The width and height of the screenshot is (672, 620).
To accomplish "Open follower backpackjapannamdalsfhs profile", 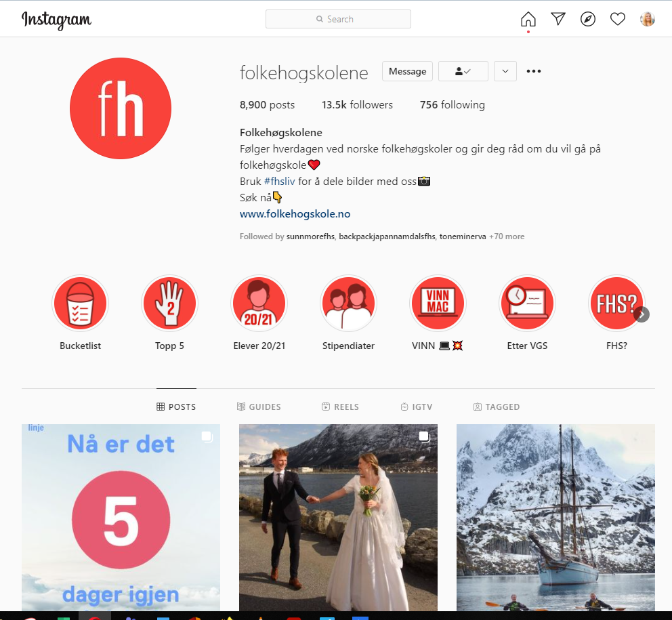I will click(x=387, y=236).
